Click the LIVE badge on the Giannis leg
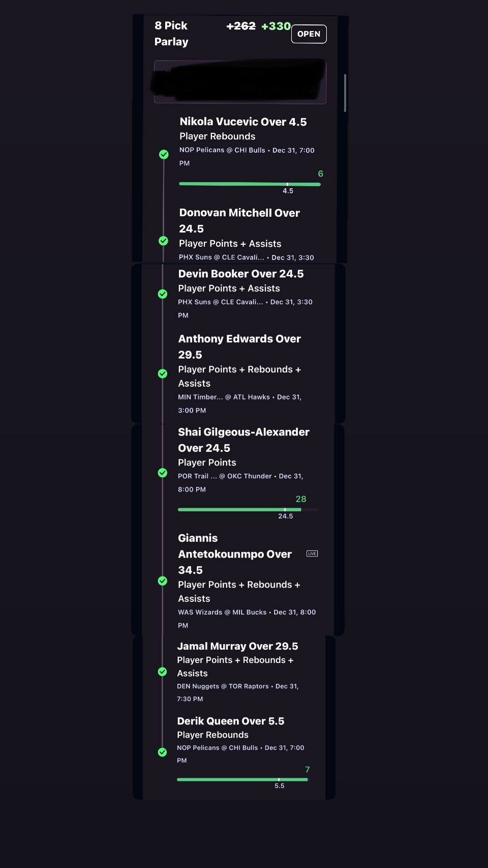The width and height of the screenshot is (488, 868). (x=312, y=554)
